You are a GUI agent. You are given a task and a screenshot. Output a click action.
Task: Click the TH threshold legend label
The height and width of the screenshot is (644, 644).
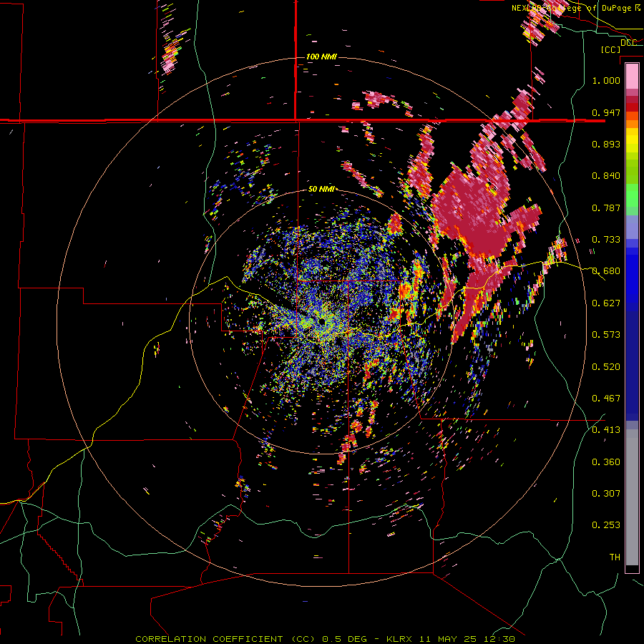615,557
